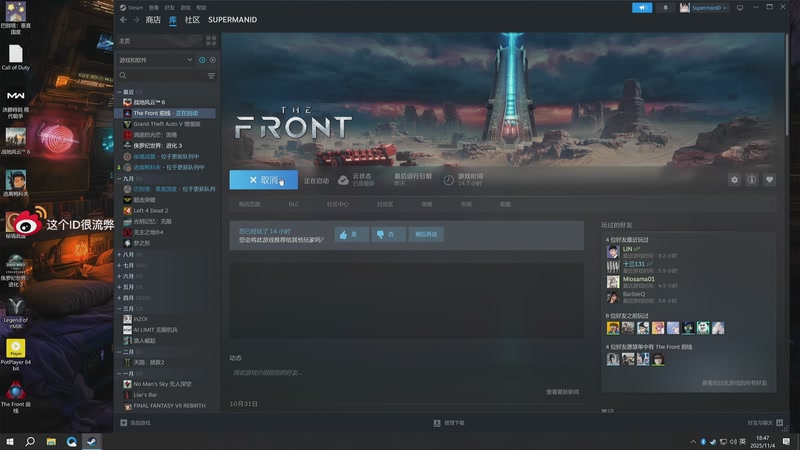
Task: Click 查看最新新闻 link
Action: click(562, 392)
